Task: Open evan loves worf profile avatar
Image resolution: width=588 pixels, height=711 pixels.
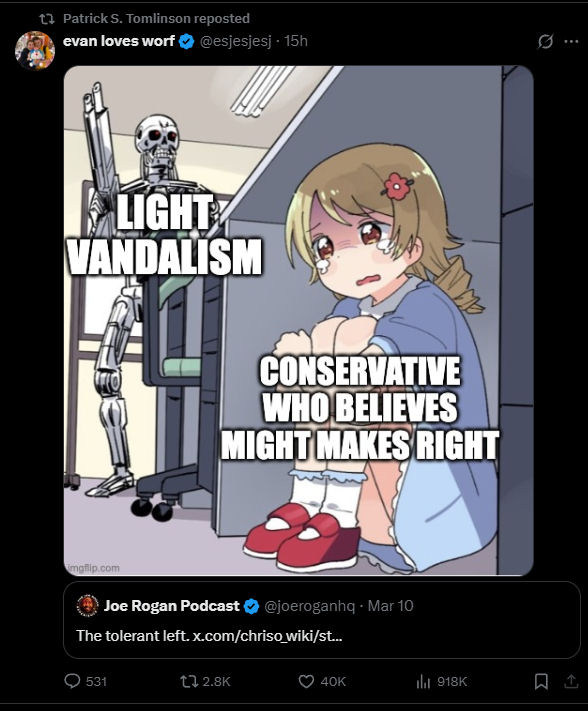Action: (35, 50)
